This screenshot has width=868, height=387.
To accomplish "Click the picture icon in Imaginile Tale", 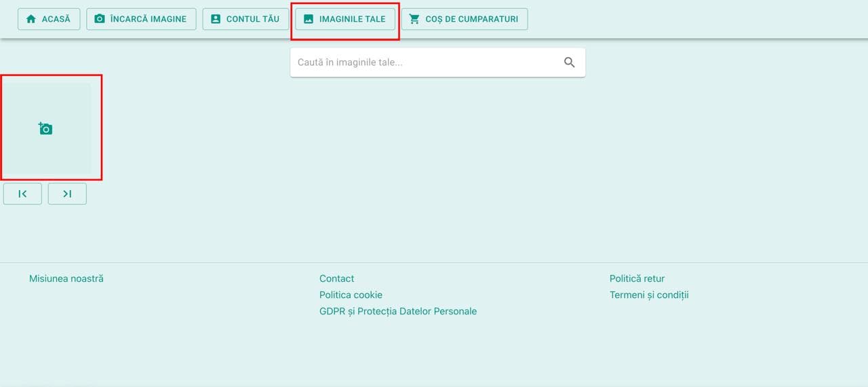I will (309, 19).
